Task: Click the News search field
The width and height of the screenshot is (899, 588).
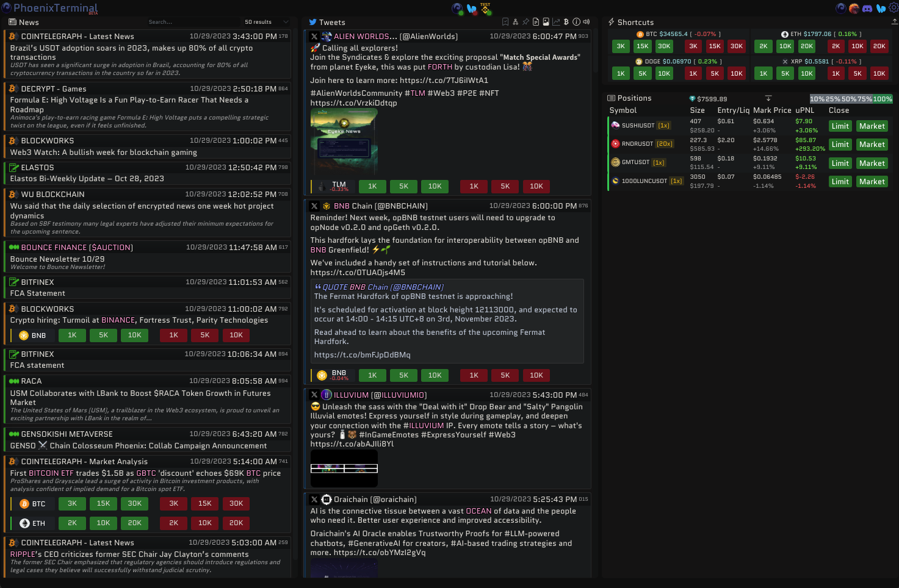Action: 192,22
